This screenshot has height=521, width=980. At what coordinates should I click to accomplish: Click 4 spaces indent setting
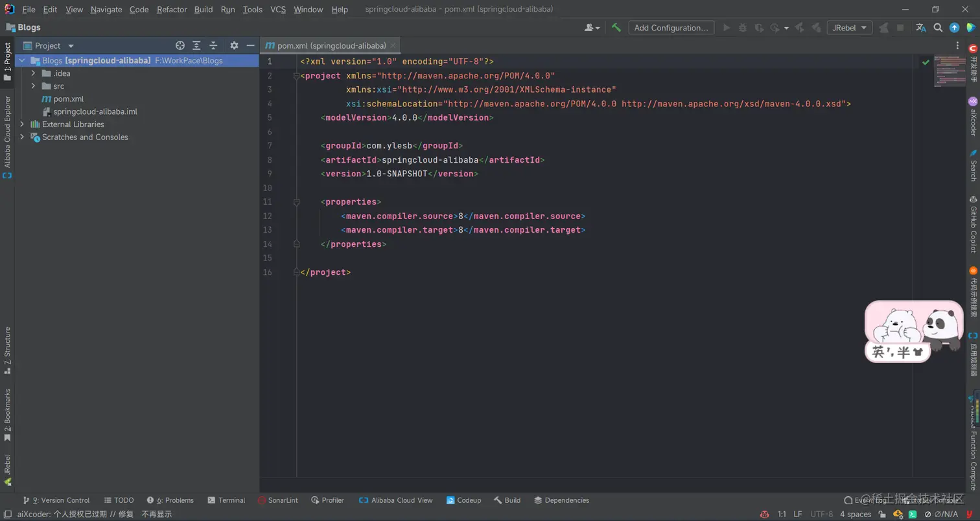[x=856, y=515]
